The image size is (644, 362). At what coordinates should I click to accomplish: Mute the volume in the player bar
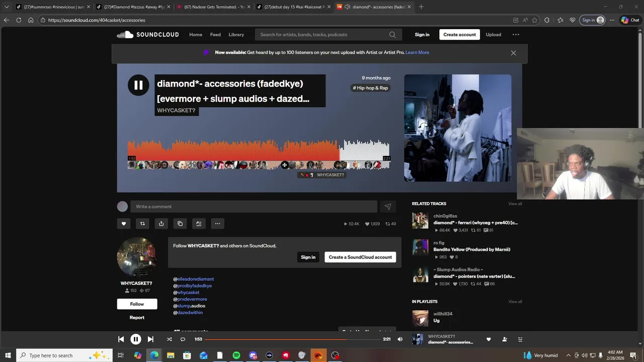tap(400, 339)
